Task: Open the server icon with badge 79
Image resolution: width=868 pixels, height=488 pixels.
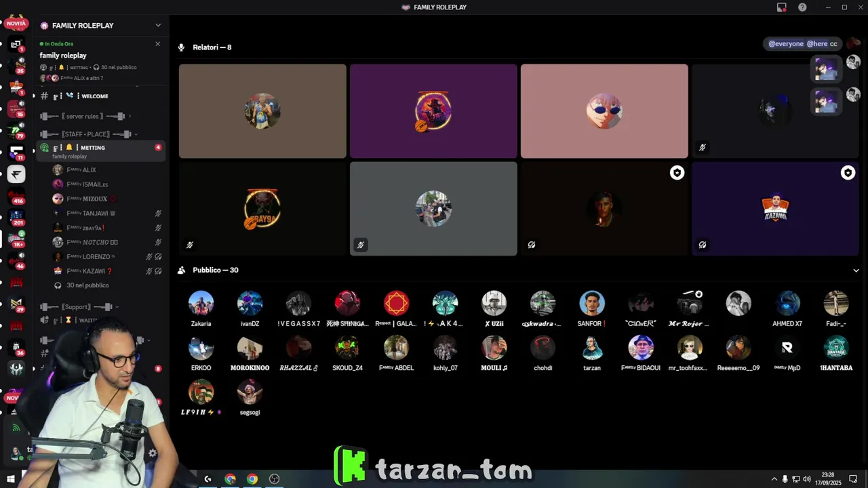Action: pyautogui.click(x=16, y=130)
